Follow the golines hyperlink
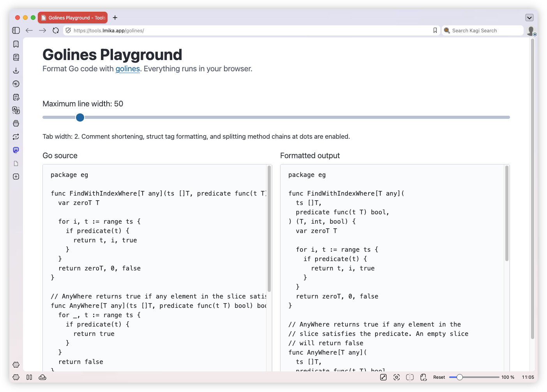 click(127, 69)
